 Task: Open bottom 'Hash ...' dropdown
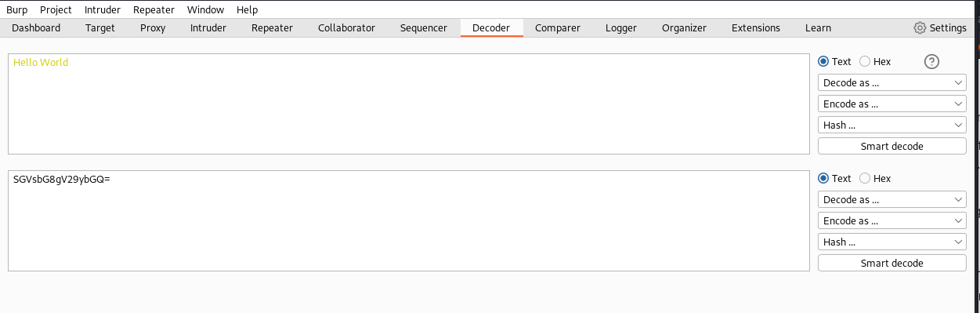coord(891,242)
